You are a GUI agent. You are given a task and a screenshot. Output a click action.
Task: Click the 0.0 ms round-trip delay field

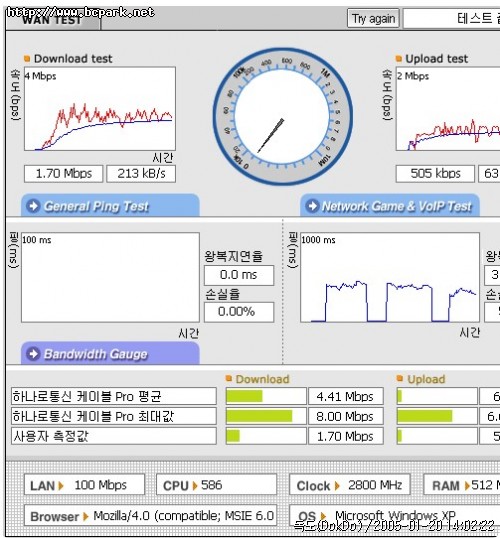tap(239, 275)
